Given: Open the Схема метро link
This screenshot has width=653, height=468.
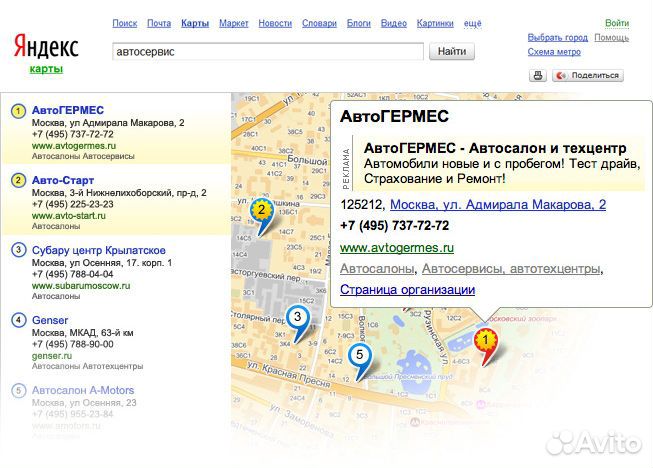Looking at the screenshot, I should coord(554,52).
